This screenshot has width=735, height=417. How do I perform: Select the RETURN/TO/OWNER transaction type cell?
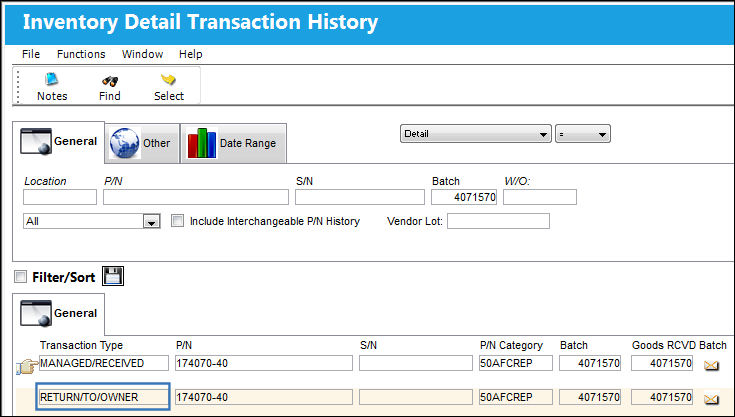[x=104, y=397]
